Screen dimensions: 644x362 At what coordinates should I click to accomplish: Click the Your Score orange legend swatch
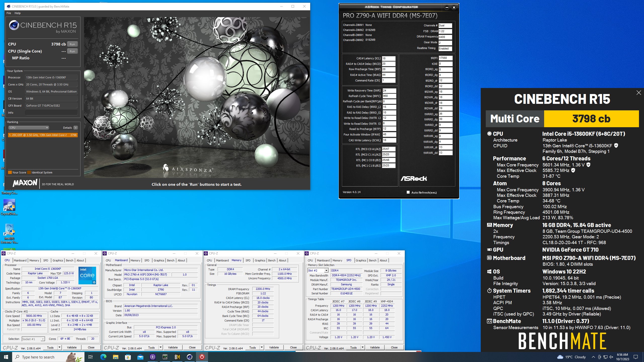(10, 172)
